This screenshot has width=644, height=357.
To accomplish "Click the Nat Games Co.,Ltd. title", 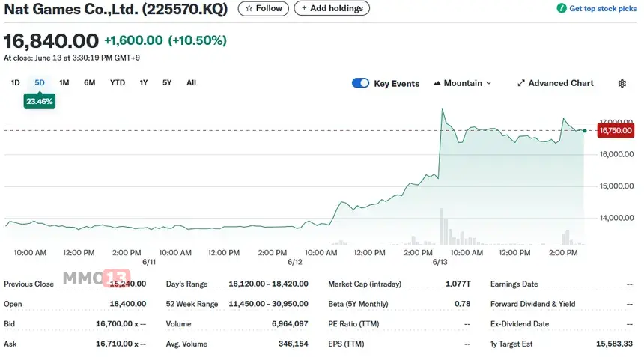I will tap(116, 9).
